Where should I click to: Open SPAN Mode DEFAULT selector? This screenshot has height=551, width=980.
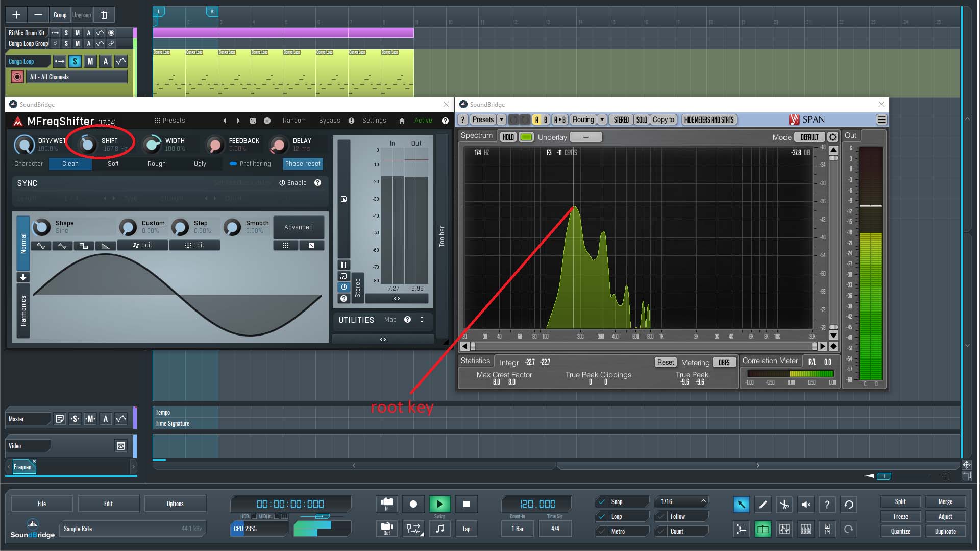[x=810, y=137]
